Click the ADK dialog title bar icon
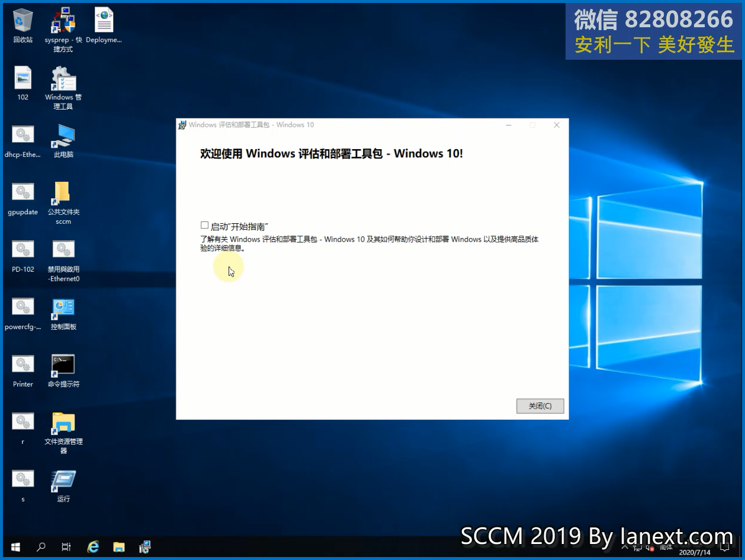This screenshot has height=560, width=745. 182,125
